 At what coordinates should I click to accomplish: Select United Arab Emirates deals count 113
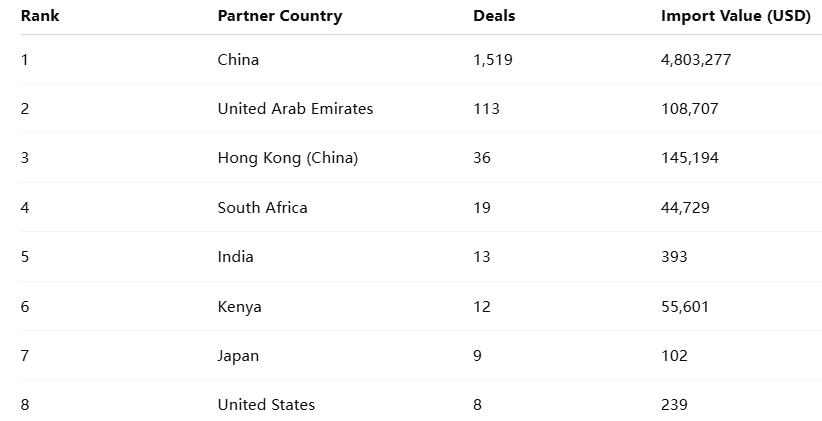[x=486, y=109]
